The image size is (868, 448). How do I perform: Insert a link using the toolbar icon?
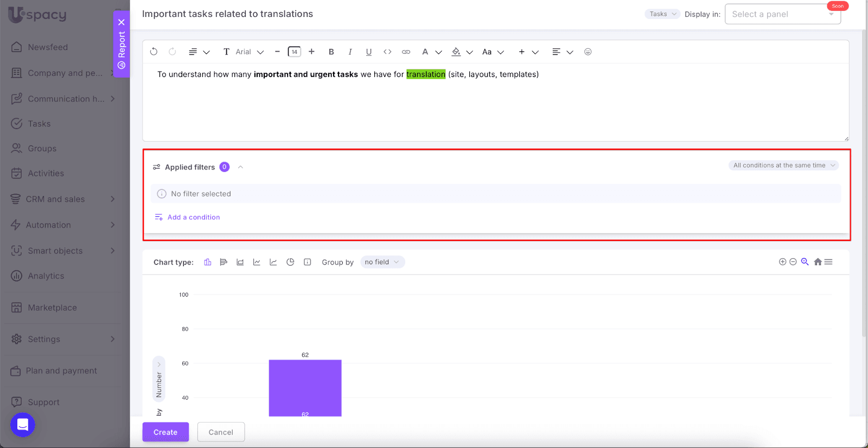406,52
